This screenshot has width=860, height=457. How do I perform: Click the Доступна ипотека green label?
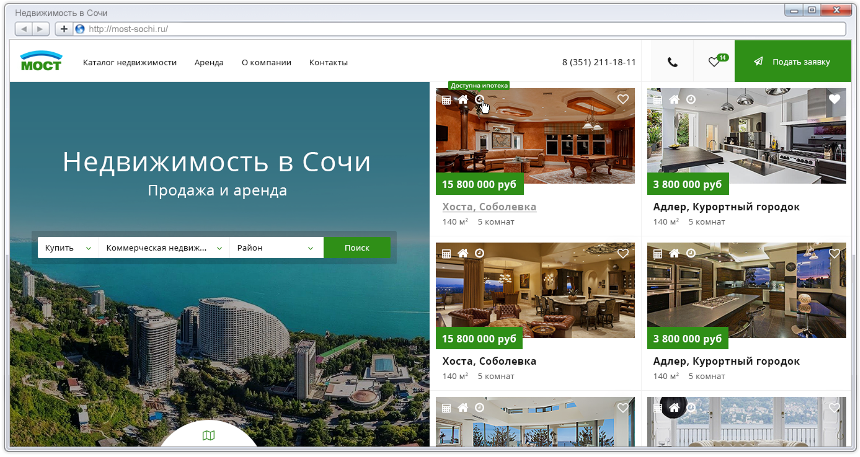(479, 86)
